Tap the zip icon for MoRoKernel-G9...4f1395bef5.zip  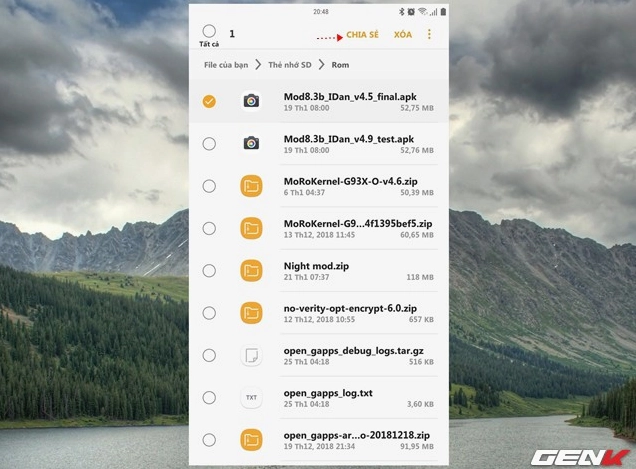pos(251,228)
